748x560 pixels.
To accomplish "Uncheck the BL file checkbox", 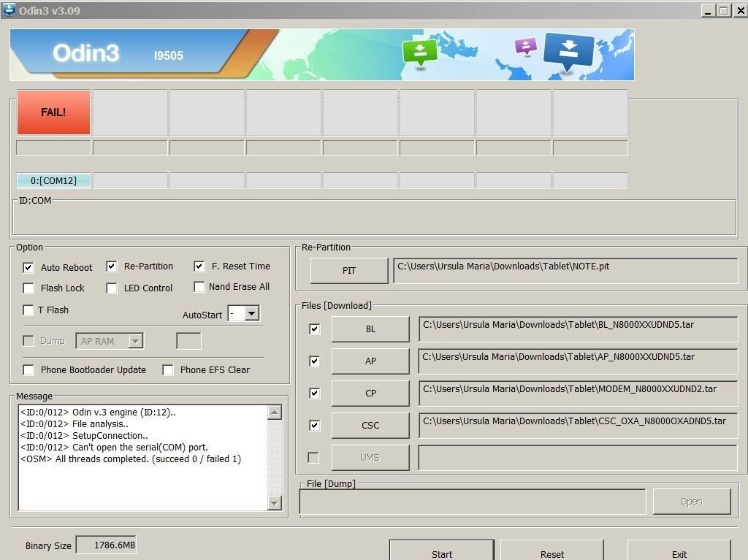I will [x=314, y=329].
